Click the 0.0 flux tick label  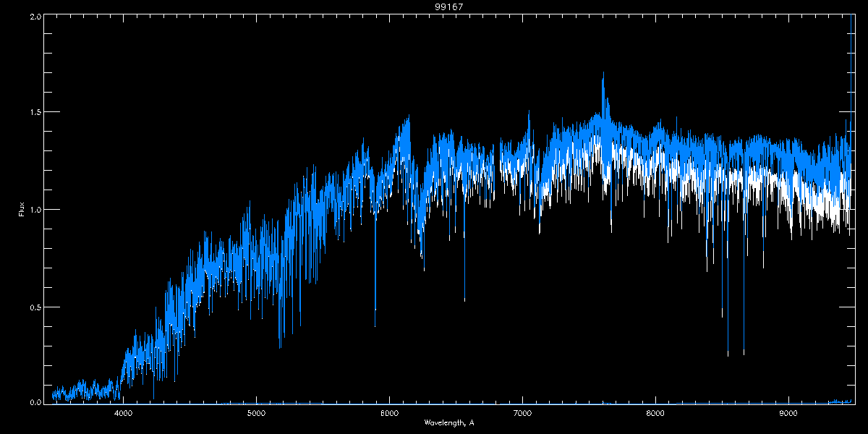[34, 401]
